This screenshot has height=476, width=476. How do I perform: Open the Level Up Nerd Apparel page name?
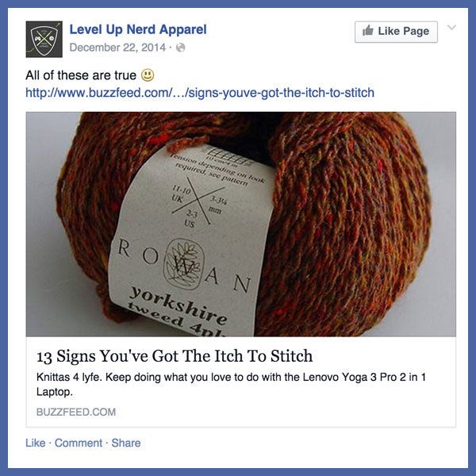(138, 29)
